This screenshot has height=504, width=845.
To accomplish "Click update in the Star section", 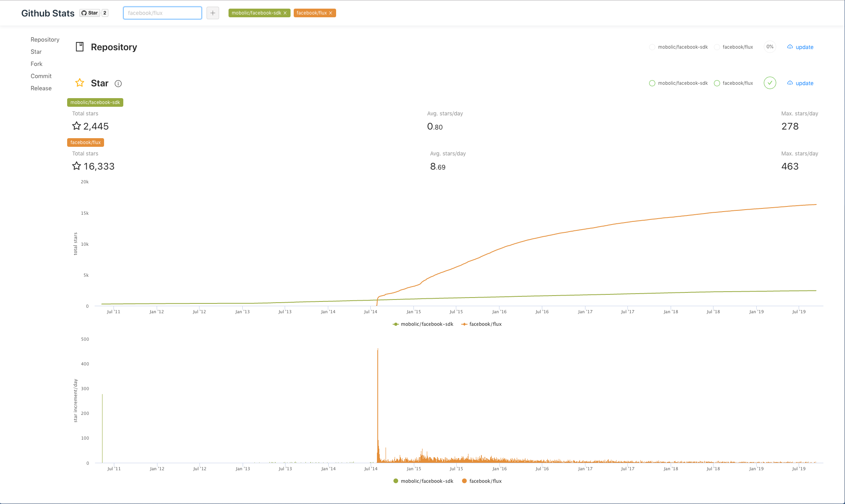I will [800, 83].
